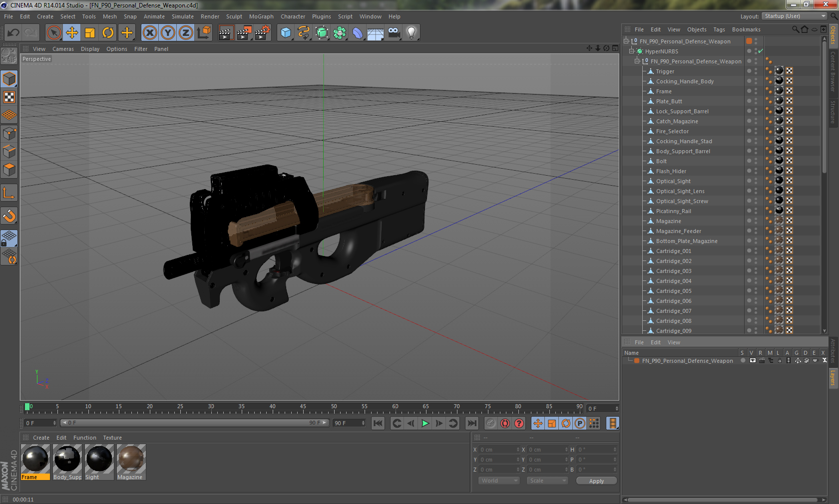This screenshot has width=839, height=504.
Task: Render active view clapperboard icon
Action: point(226,33)
